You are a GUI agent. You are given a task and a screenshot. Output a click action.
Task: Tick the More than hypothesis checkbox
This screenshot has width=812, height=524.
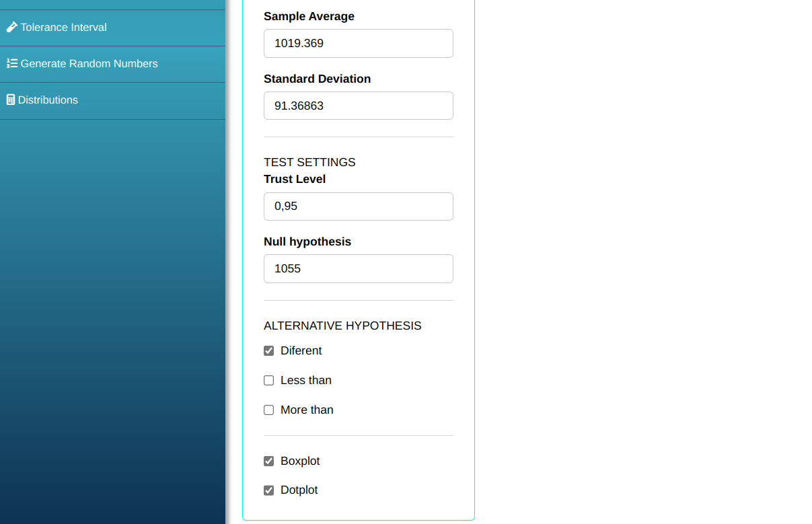click(269, 410)
